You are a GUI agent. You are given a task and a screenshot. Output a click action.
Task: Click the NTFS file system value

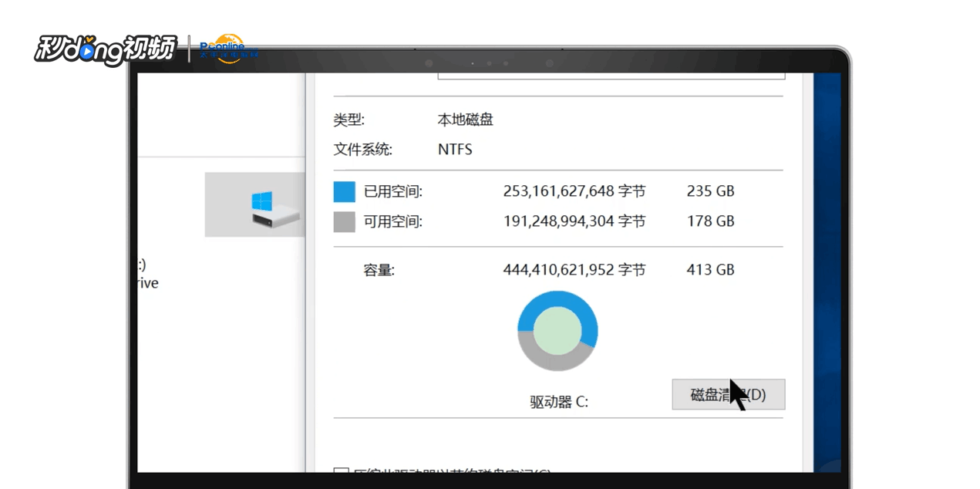(x=455, y=149)
